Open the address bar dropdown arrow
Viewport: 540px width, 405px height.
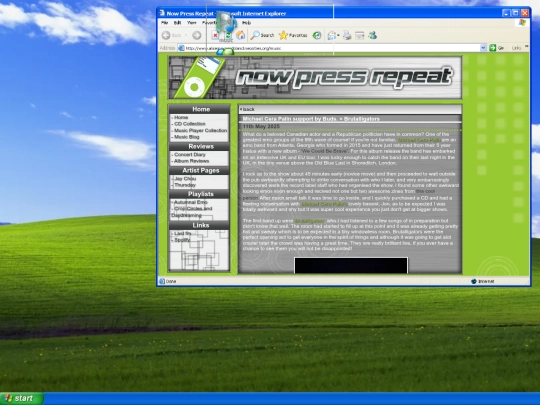pyautogui.click(x=483, y=48)
